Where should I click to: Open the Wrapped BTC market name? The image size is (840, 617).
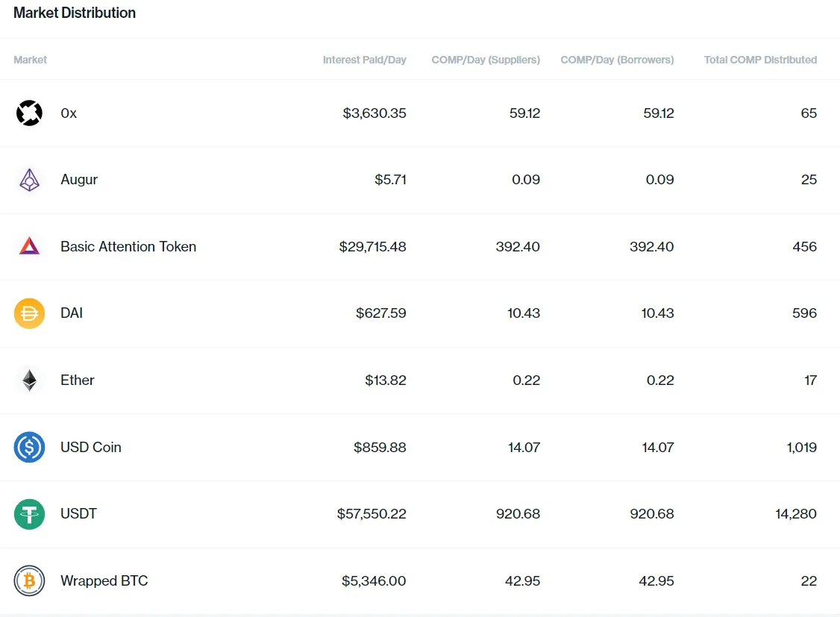(104, 580)
